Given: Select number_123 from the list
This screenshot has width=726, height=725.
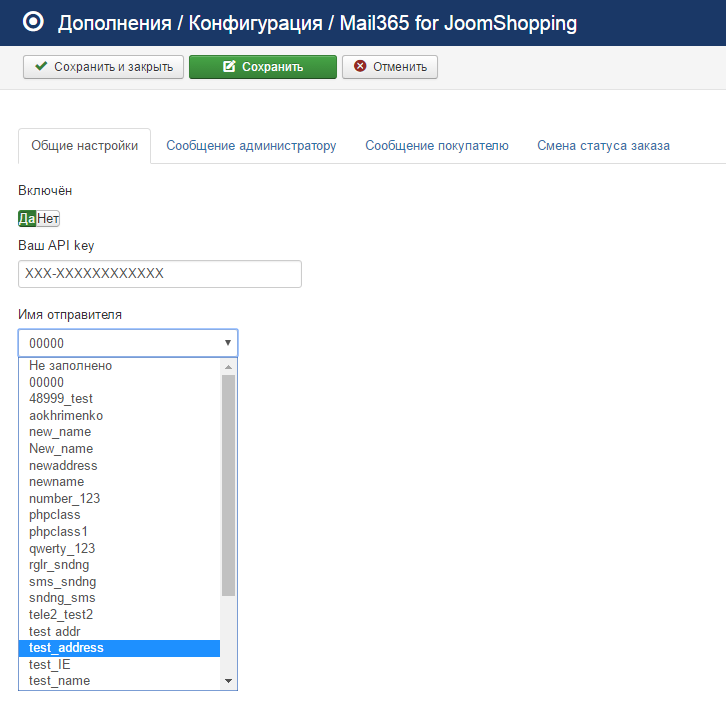Looking at the screenshot, I should [x=119, y=499].
